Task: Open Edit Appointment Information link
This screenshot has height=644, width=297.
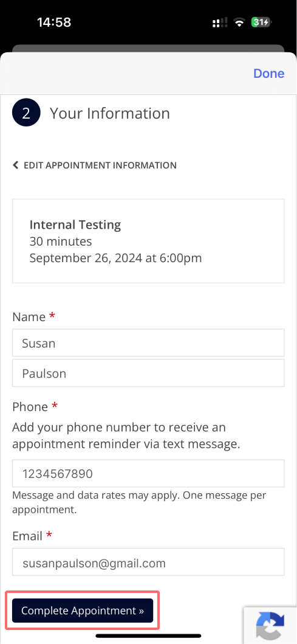Action: (100, 165)
